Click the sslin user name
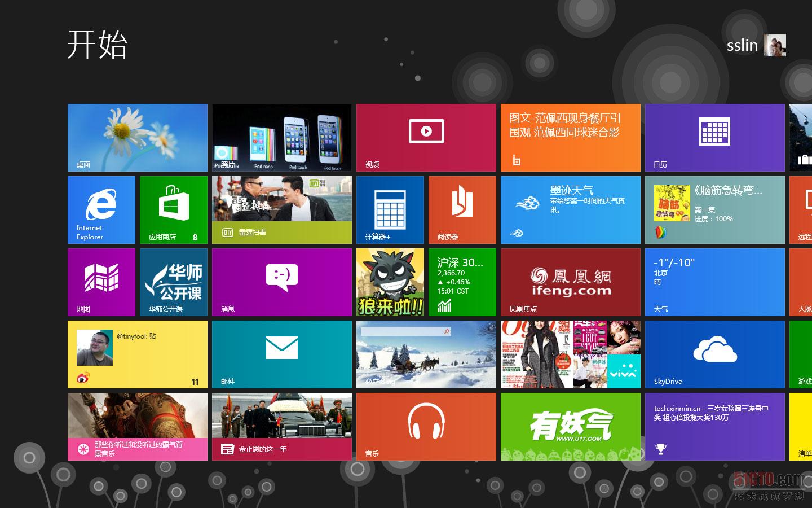 pyautogui.click(x=742, y=45)
